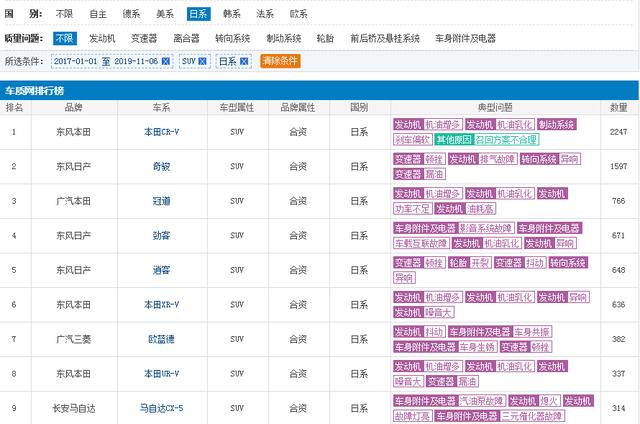This screenshot has height=424, width=640.
Task: Select 欧系 country filter
Action: click(298, 14)
